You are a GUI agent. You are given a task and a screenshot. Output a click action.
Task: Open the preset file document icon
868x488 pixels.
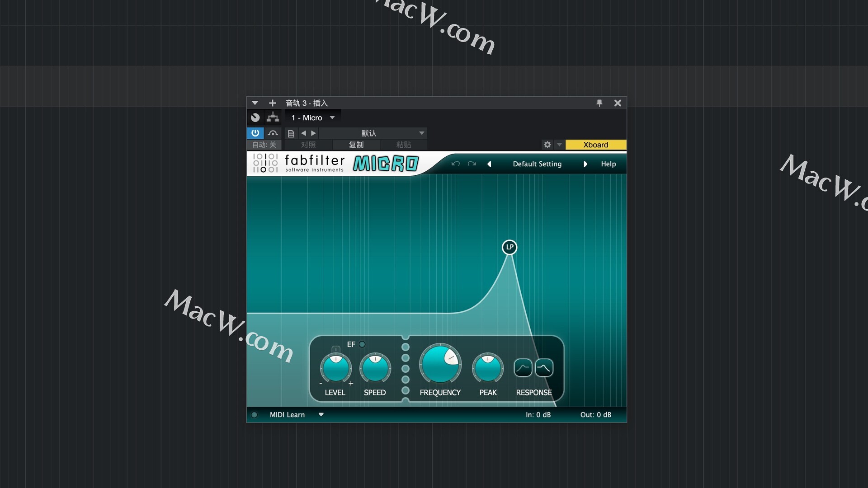(x=291, y=133)
